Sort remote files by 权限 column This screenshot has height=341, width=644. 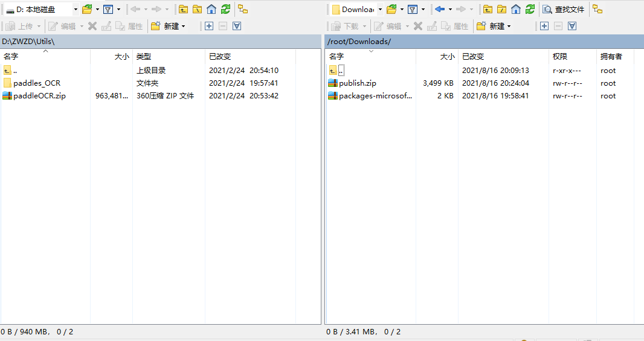tap(573, 56)
